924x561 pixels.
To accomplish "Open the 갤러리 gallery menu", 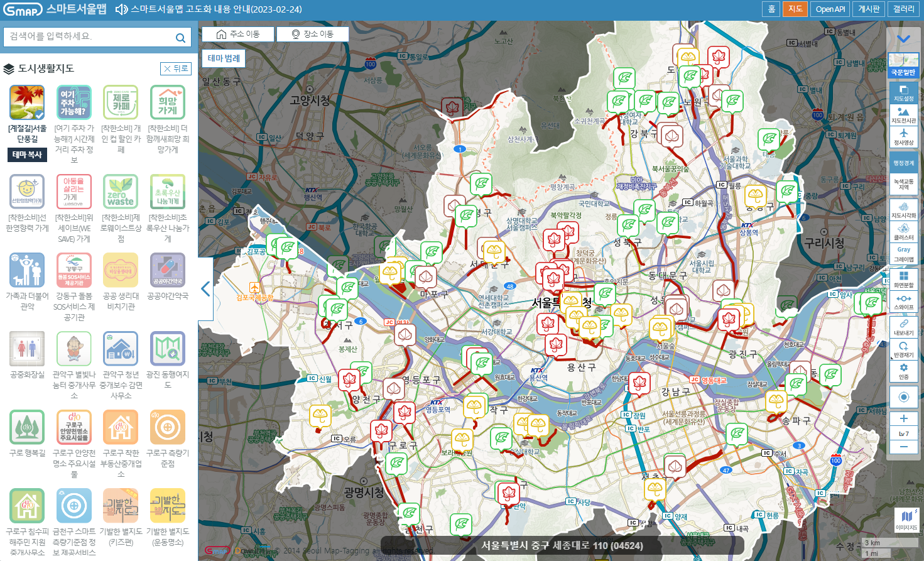I will coord(904,9).
